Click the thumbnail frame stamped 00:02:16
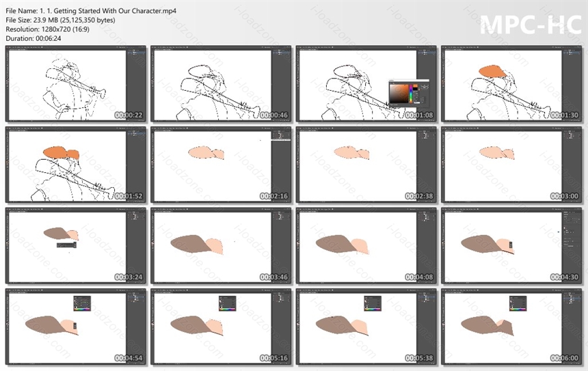The width and height of the screenshot is (588, 371). 221,165
